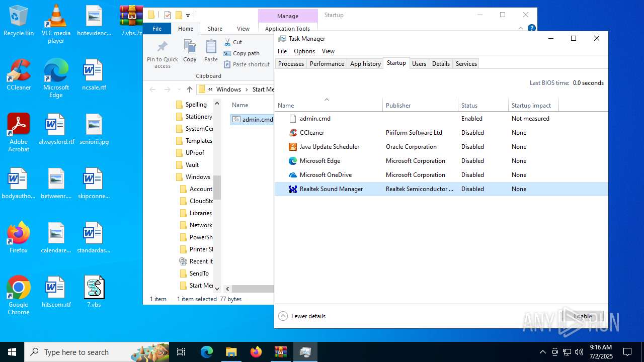The height and width of the screenshot is (362, 644).
Task: Select the Templates folder in tree
Action: point(195,141)
